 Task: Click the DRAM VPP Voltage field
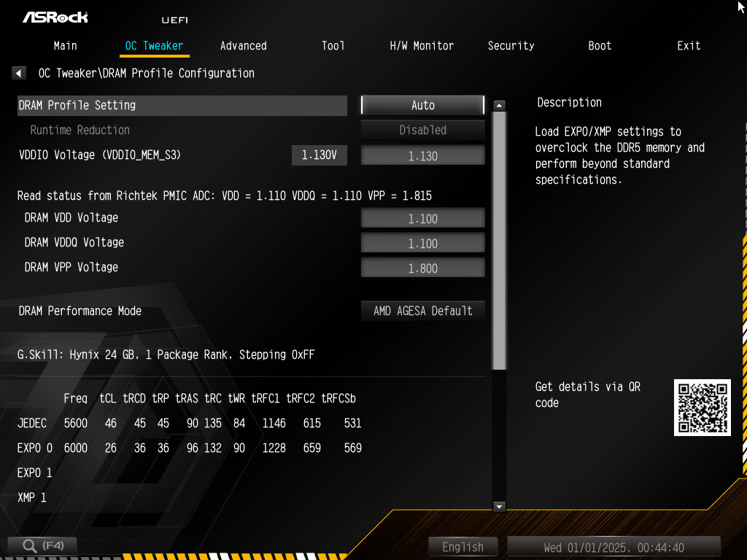click(422, 268)
